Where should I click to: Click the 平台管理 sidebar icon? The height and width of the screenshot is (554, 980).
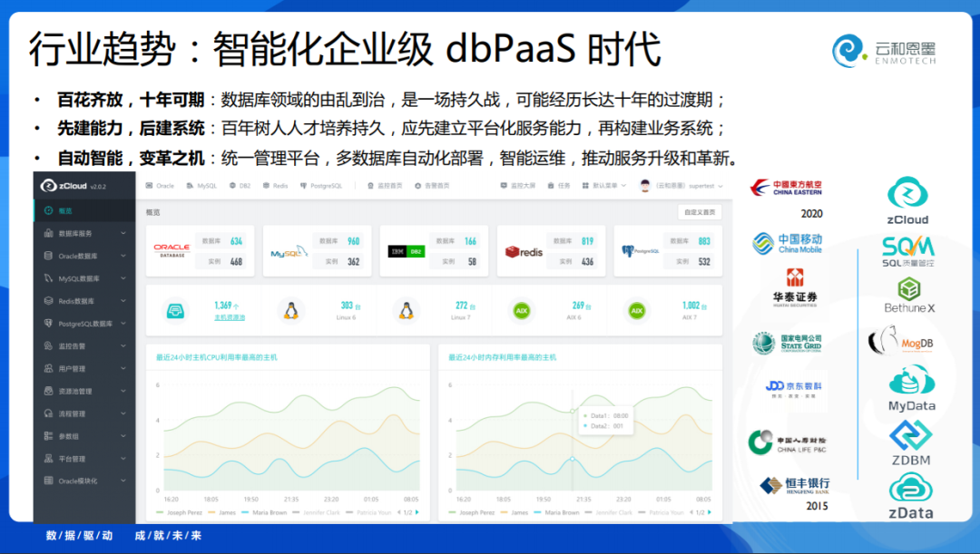point(48,459)
